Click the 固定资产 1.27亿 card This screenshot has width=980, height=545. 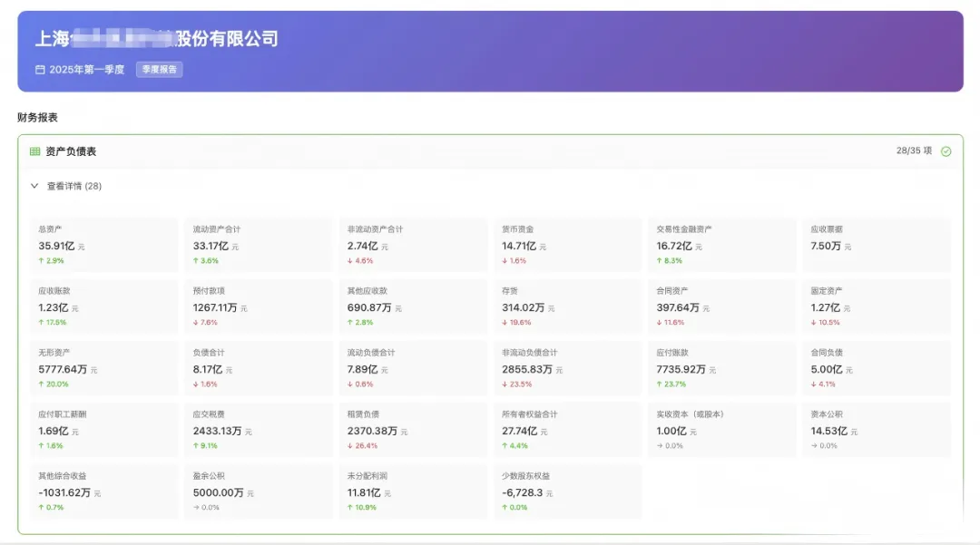coord(877,307)
